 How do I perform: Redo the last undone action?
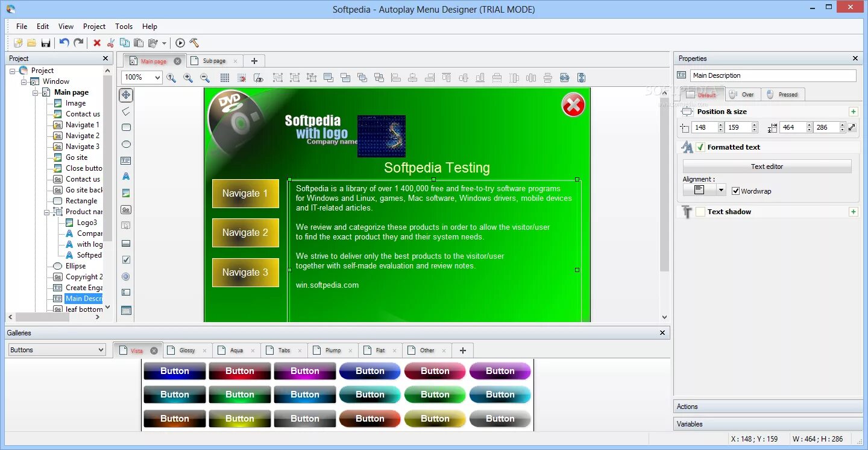coord(78,43)
